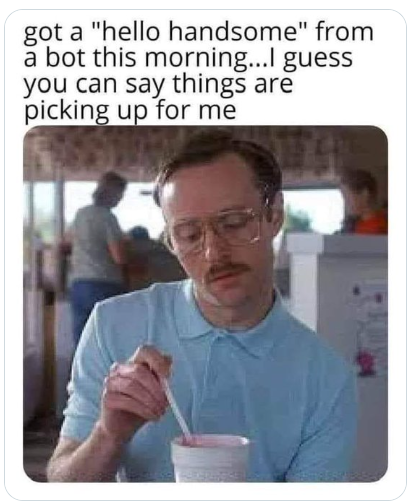Click the person in the orange shirt
Viewport: 413px width, 501px height.
point(367,203)
